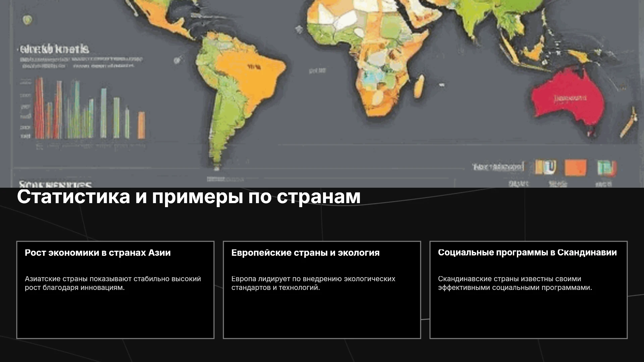Click the Скандинавские страны description text
The height and width of the screenshot is (362, 644).
pyautogui.click(x=515, y=283)
